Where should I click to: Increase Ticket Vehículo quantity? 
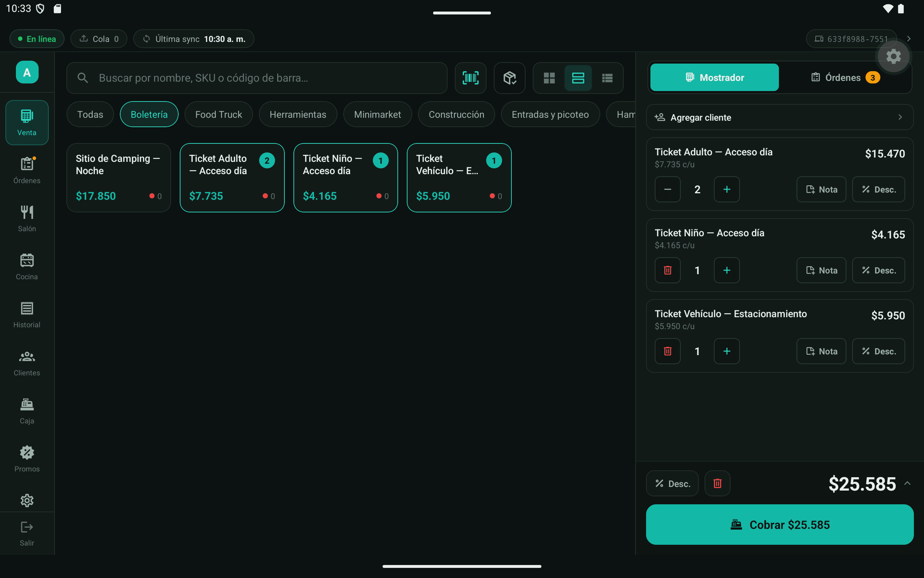tap(727, 351)
